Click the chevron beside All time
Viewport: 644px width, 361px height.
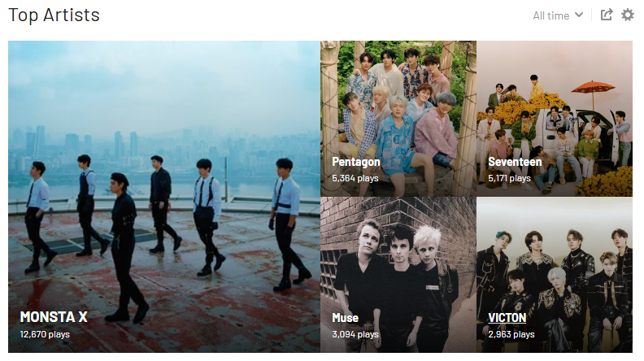[579, 15]
